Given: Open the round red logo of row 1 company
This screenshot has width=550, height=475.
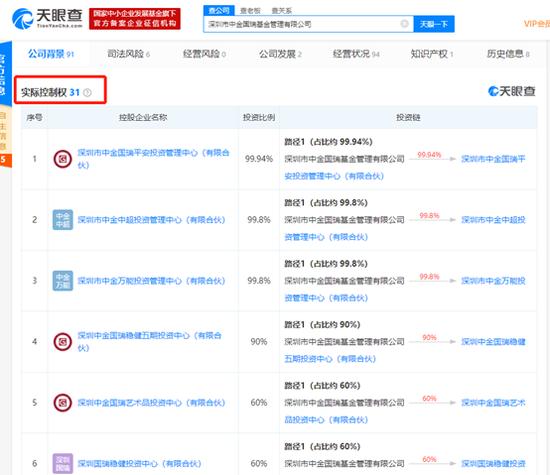Looking at the screenshot, I should [x=63, y=159].
